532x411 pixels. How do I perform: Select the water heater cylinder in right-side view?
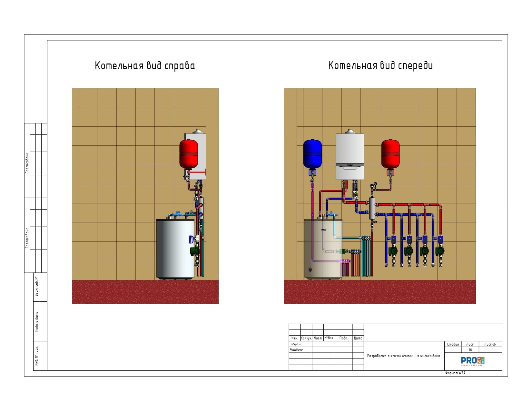pos(175,249)
